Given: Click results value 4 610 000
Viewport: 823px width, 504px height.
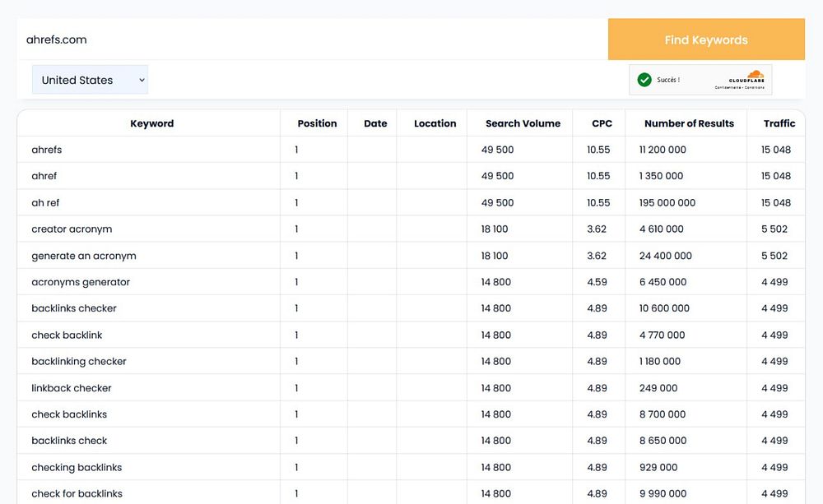Looking at the screenshot, I should point(662,229).
